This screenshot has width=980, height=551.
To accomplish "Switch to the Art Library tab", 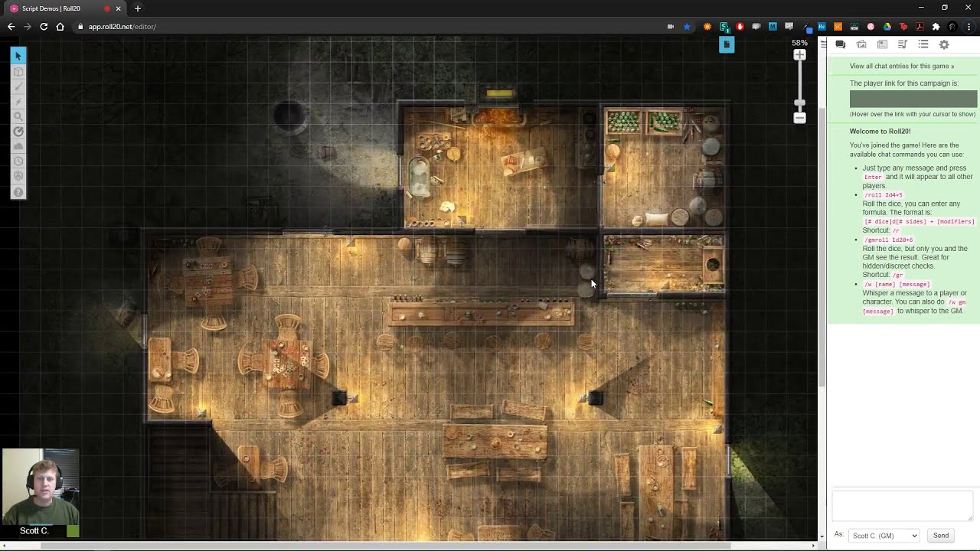I will tap(861, 44).
